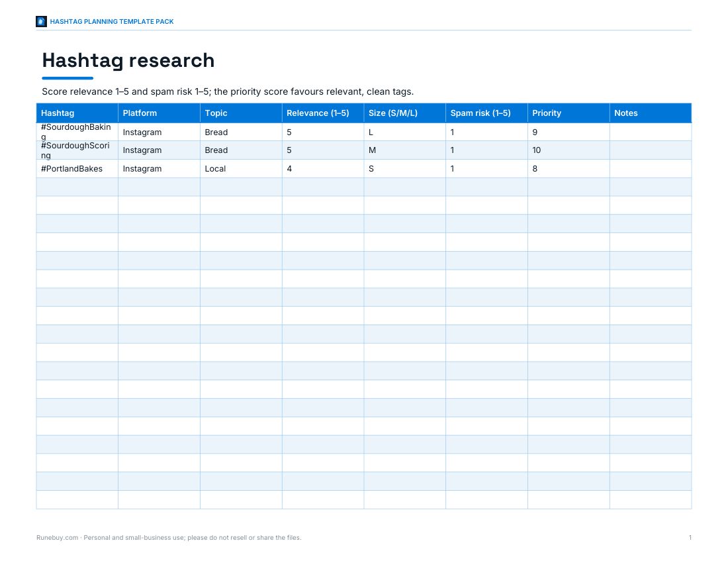The image size is (728, 563).
Task: Click the Relevance (1–5) column header
Action: 323,113
